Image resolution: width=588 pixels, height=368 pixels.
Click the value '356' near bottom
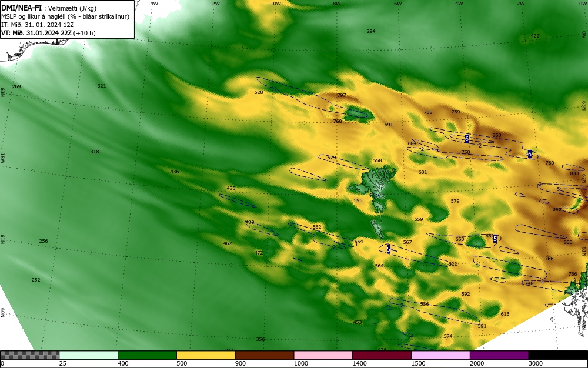[x=260, y=340]
